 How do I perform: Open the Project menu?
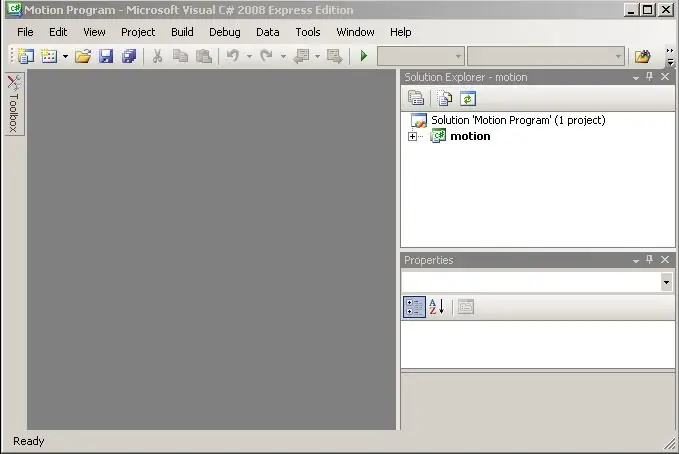tap(138, 32)
